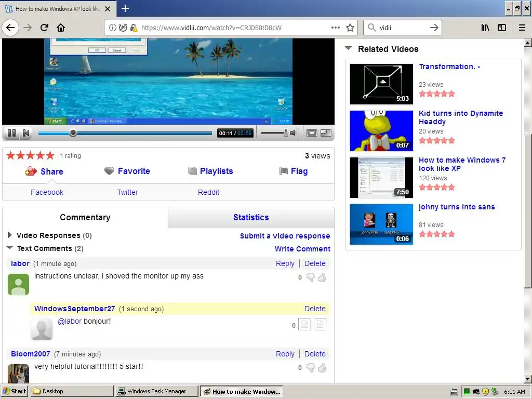Go to browser home page icon
Image resolution: width=532 pixels, height=399 pixels.
(61, 28)
